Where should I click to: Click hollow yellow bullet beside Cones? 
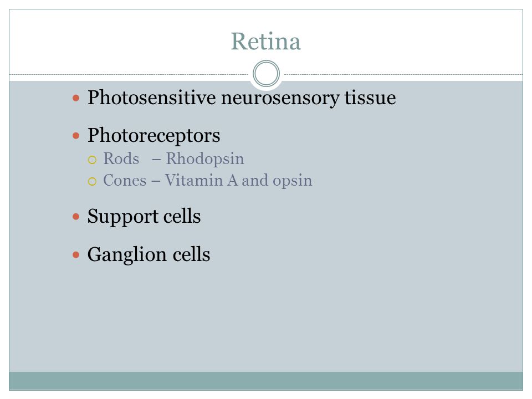click(92, 182)
